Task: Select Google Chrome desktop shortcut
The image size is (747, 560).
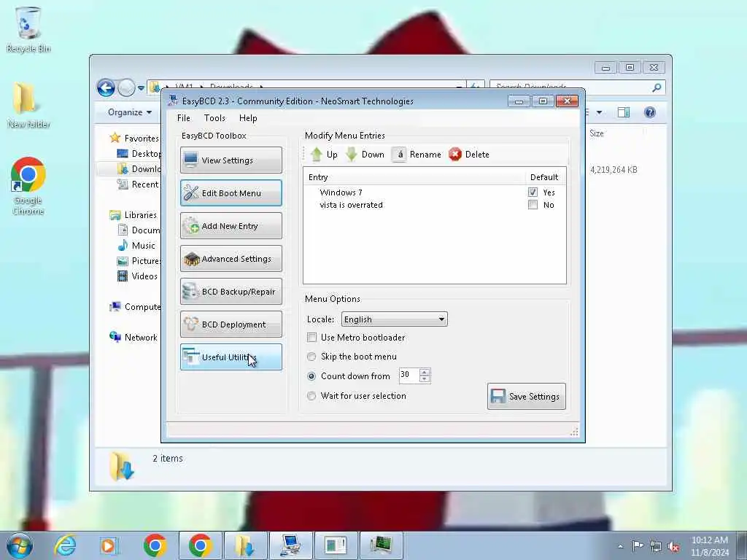Action: (28, 186)
